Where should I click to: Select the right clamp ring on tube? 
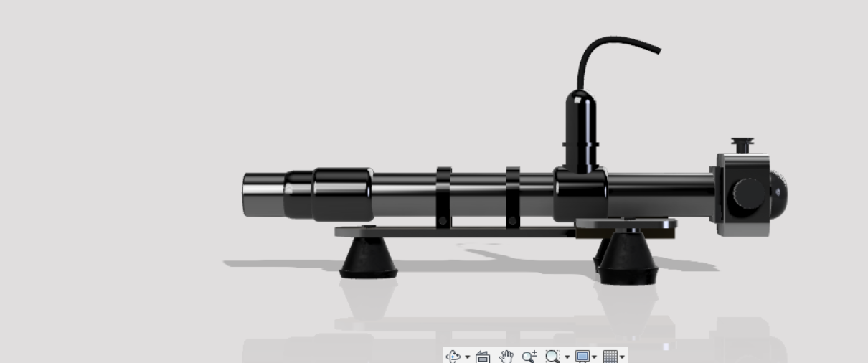(512, 197)
